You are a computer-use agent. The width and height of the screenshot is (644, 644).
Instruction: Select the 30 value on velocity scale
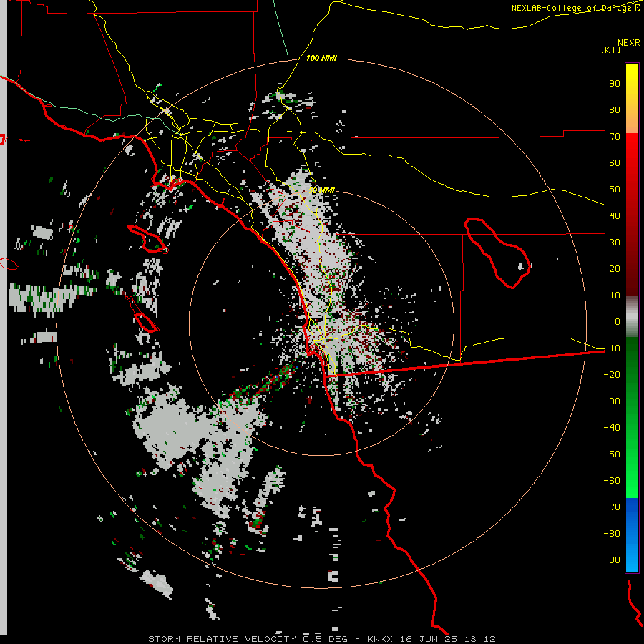pyautogui.click(x=615, y=243)
